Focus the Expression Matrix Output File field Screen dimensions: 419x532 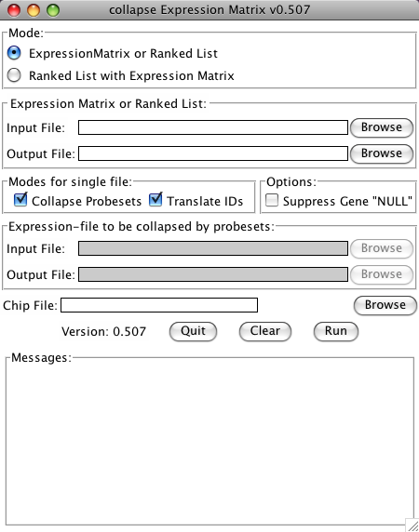pyautogui.click(x=213, y=153)
